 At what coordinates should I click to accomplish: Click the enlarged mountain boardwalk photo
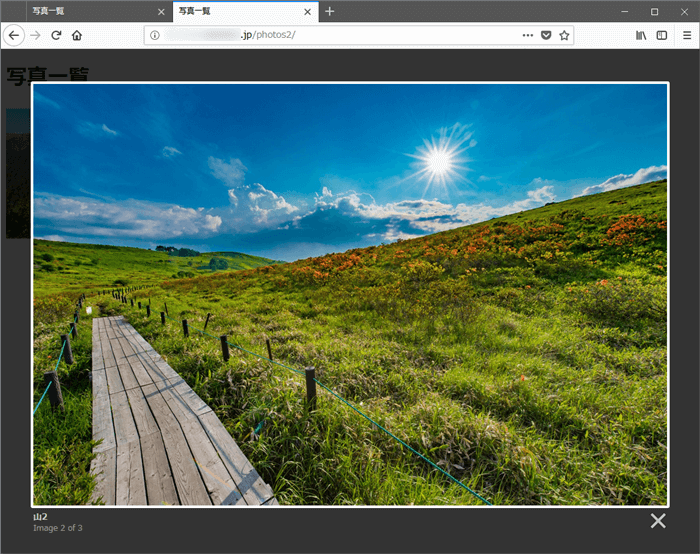pyautogui.click(x=350, y=294)
